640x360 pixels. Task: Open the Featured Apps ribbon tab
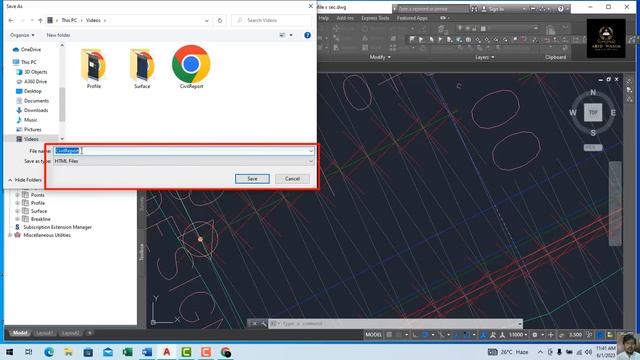click(x=412, y=18)
